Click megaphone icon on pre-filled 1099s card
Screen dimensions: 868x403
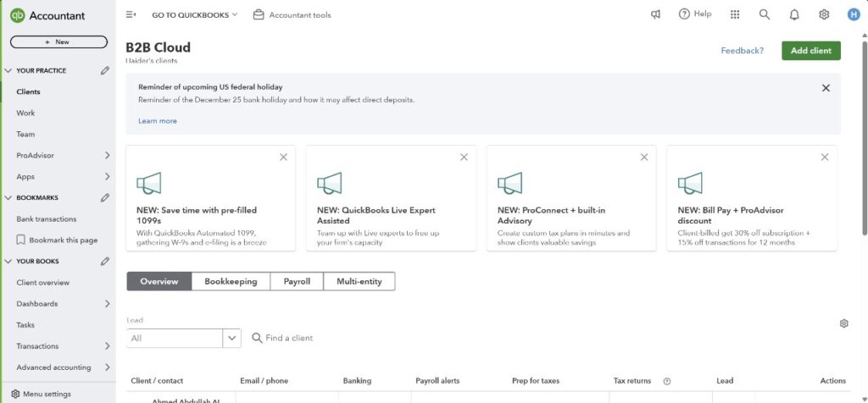tap(149, 183)
